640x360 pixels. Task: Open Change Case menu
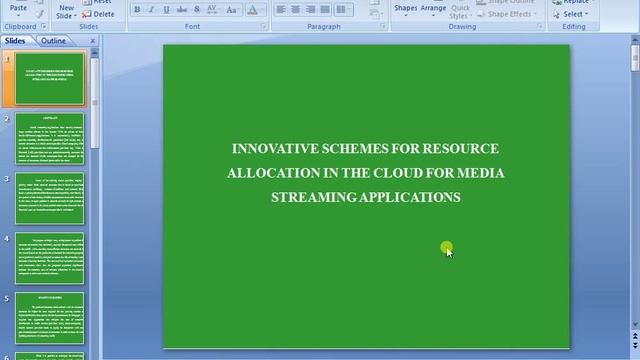[x=232, y=9]
